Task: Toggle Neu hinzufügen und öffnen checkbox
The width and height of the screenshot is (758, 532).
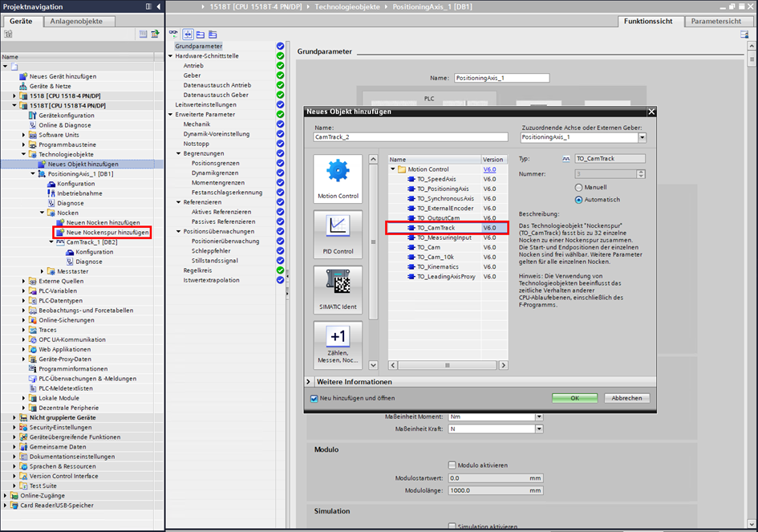Action: tap(314, 398)
